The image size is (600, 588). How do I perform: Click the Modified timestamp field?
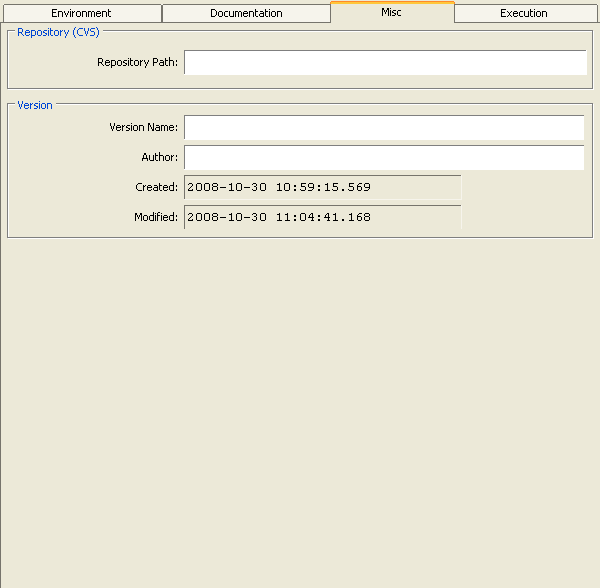pyautogui.click(x=322, y=217)
